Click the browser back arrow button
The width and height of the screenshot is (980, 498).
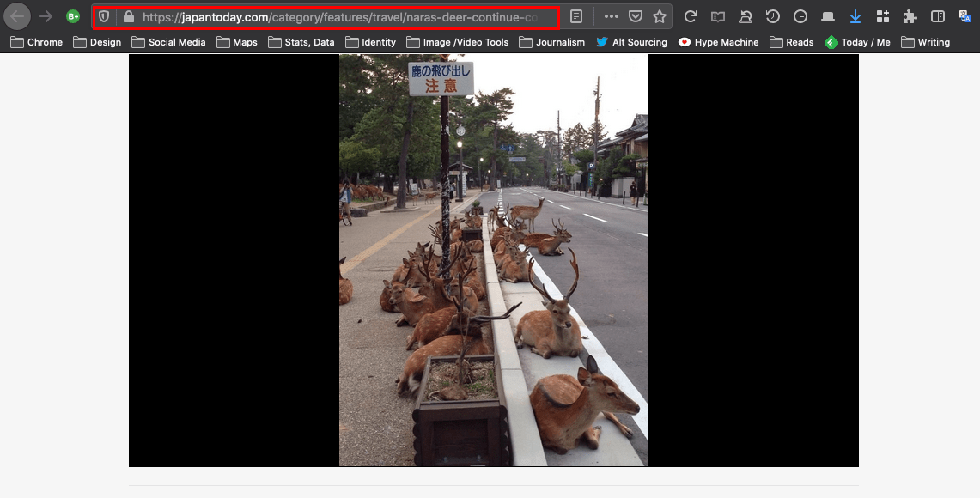(x=17, y=16)
